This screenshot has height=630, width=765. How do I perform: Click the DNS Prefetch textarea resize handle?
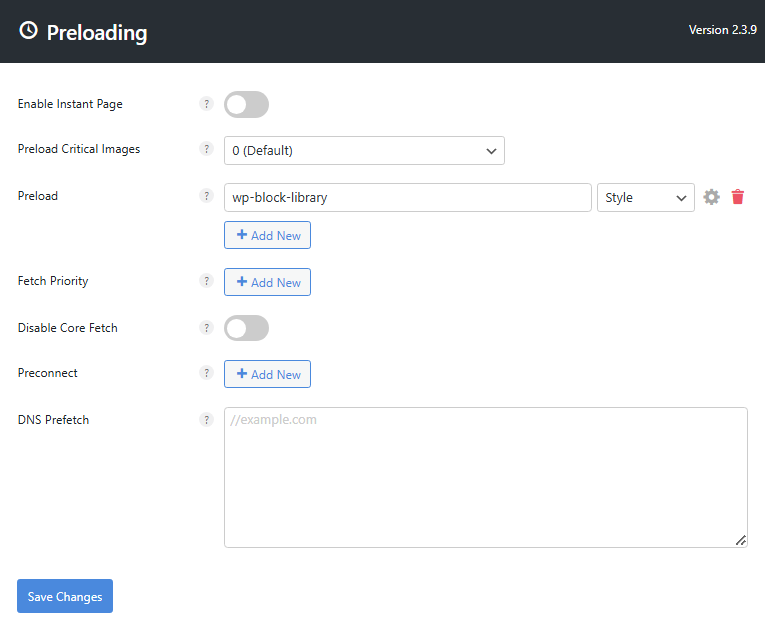(x=741, y=540)
